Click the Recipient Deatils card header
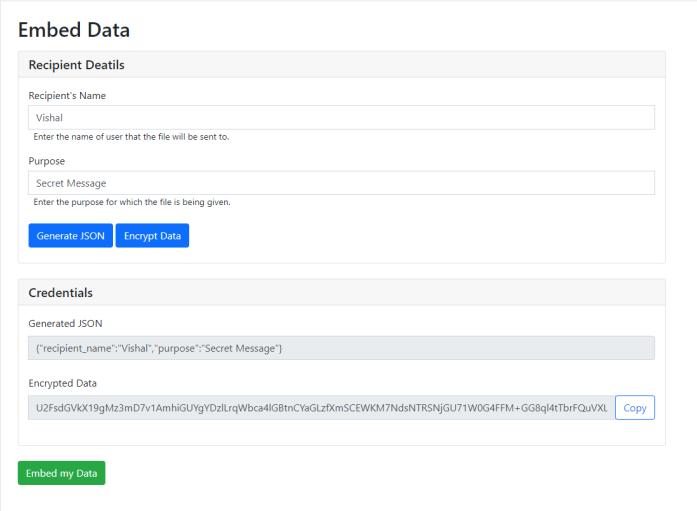Screen dimensions: 697x511 click(x=76, y=65)
